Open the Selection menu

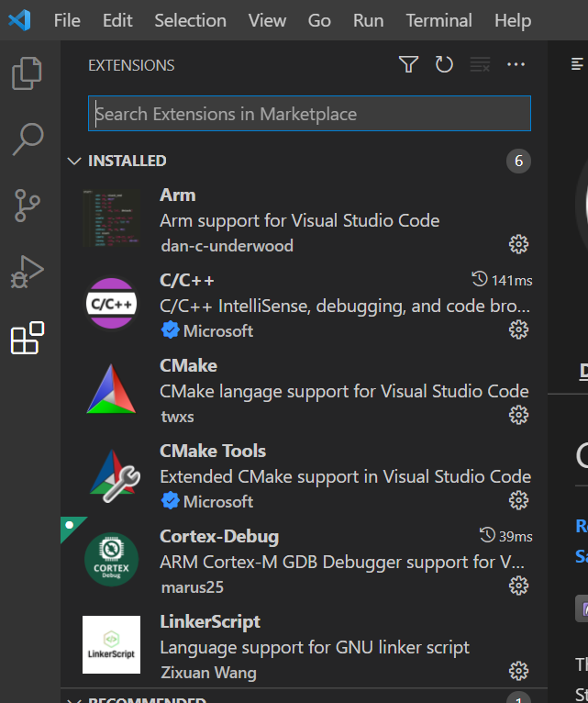(x=191, y=20)
